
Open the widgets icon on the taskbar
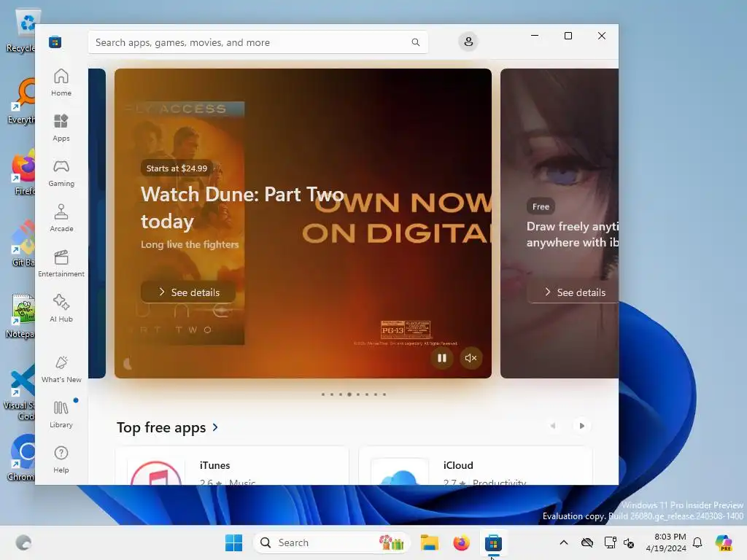click(x=23, y=542)
